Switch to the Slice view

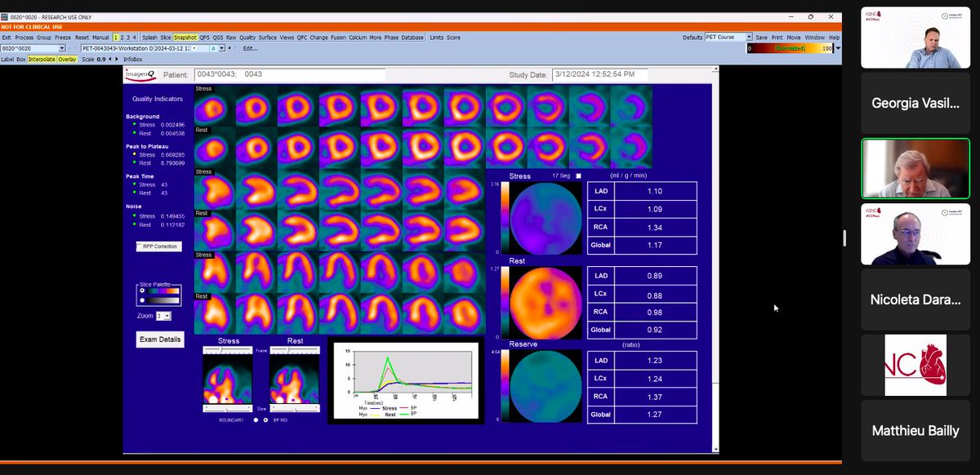(166, 38)
